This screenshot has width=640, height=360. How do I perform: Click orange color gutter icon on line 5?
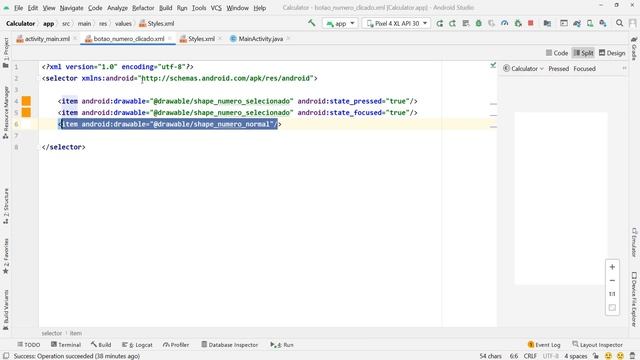pos(26,112)
